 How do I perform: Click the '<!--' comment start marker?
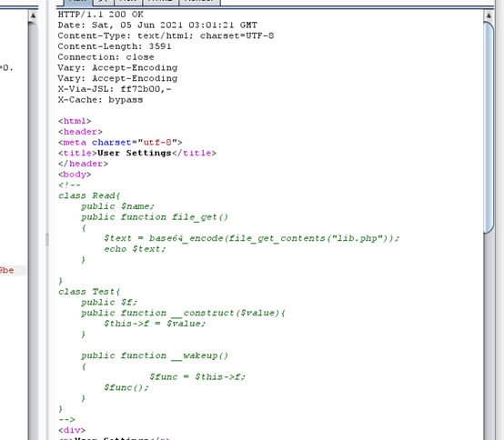pyautogui.click(x=69, y=185)
